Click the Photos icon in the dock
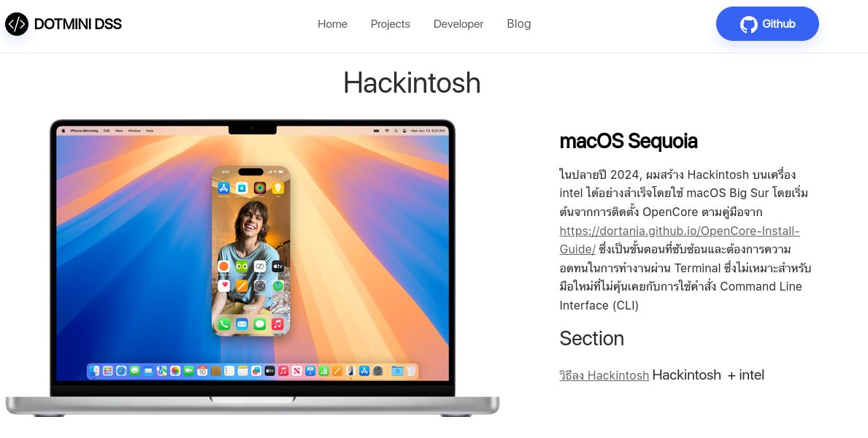The image size is (868, 438). [175, 371]
